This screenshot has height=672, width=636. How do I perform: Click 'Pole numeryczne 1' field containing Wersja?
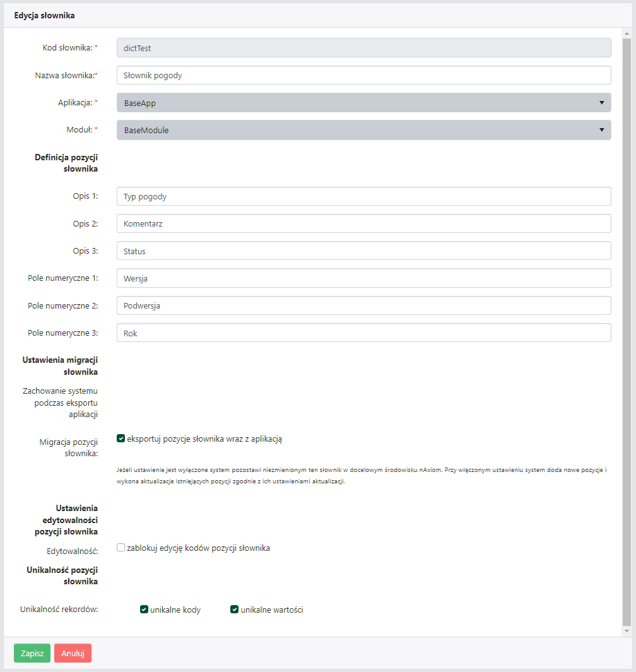pyautogui.click(x=363, y=278)
